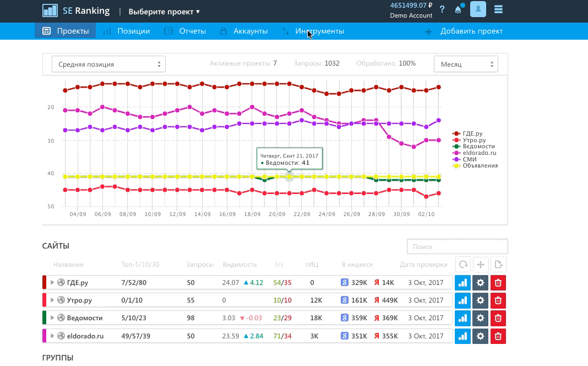The image size is (588, 366).
Task: Switch to the Позиции tab
Action: (127, 31)
